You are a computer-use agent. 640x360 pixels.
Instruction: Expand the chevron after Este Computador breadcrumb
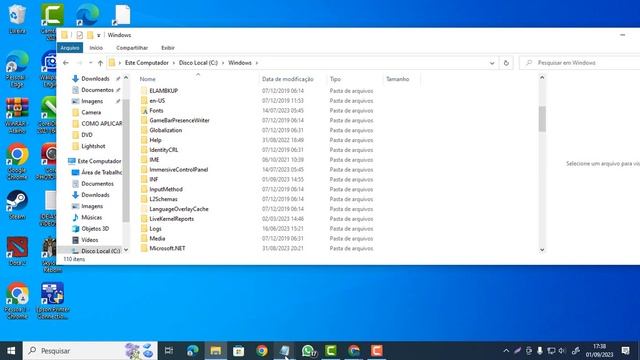pyautogui.click(x=174, y=63)
